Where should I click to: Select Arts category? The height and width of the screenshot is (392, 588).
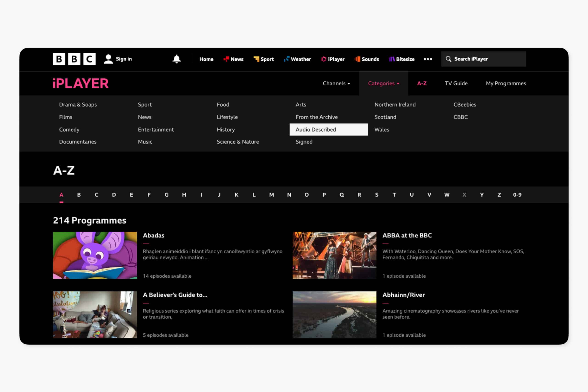pos(301,105)
